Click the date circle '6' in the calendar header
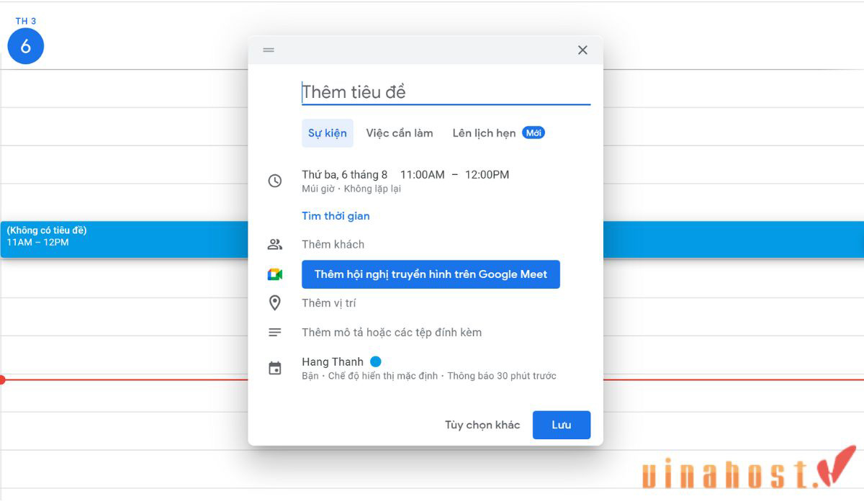This screenshot has width=864, height=504. coord(26,46)
